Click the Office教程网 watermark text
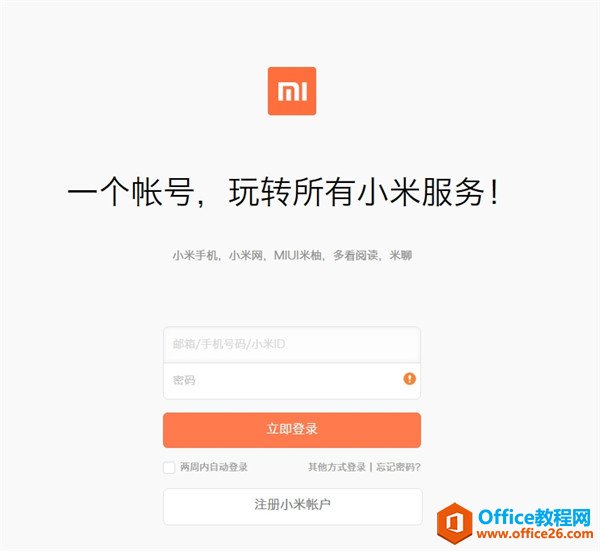Screen dimensions: 600x551 pyautogui.click(x=535, y=518)
